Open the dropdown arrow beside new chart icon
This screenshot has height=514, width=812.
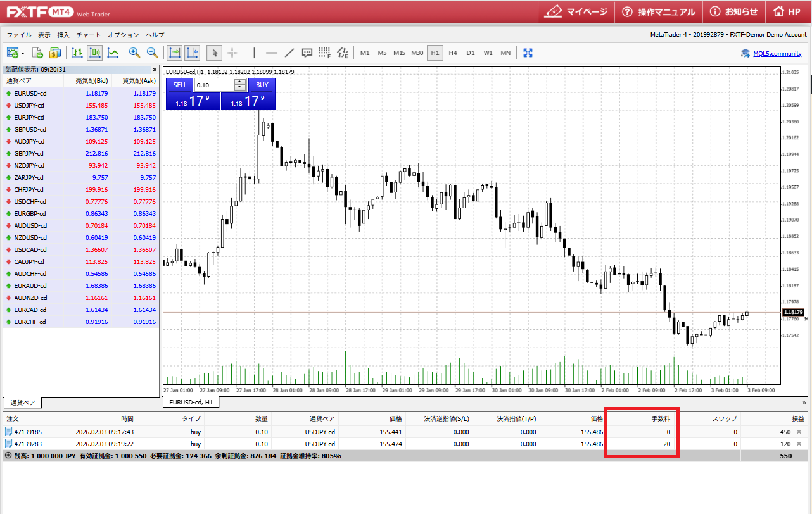(x=23, y=53)
